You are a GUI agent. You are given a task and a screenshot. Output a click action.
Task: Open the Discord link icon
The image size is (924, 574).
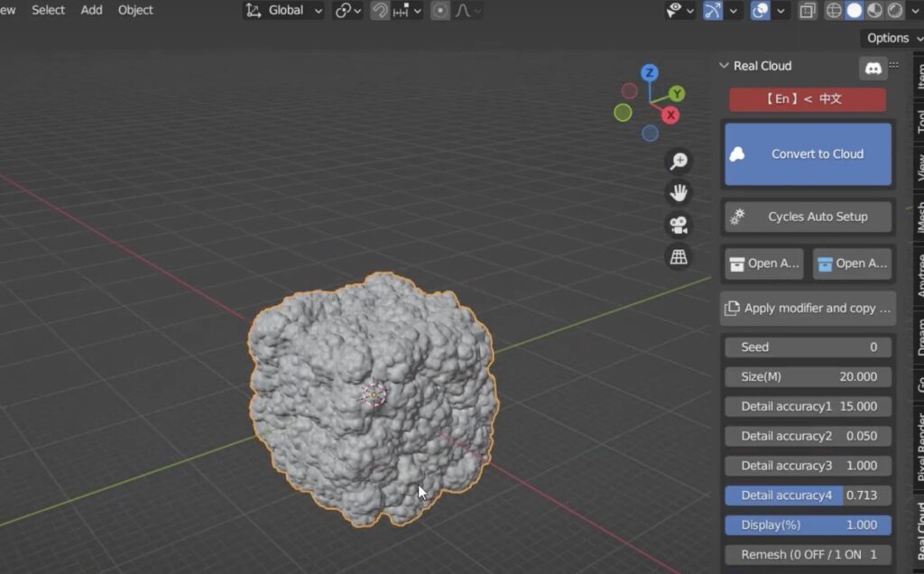coord(873,69)
